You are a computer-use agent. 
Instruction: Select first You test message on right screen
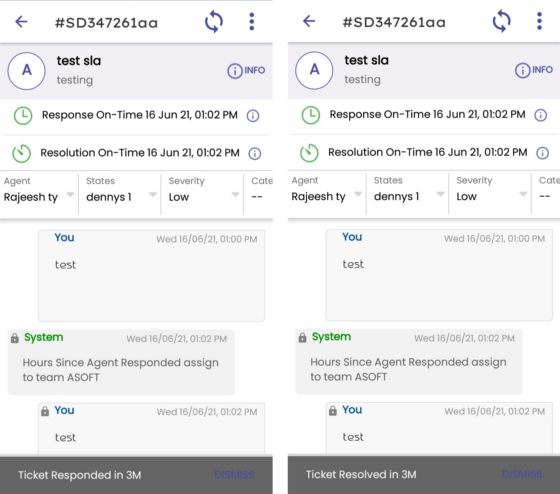point(439,275)
